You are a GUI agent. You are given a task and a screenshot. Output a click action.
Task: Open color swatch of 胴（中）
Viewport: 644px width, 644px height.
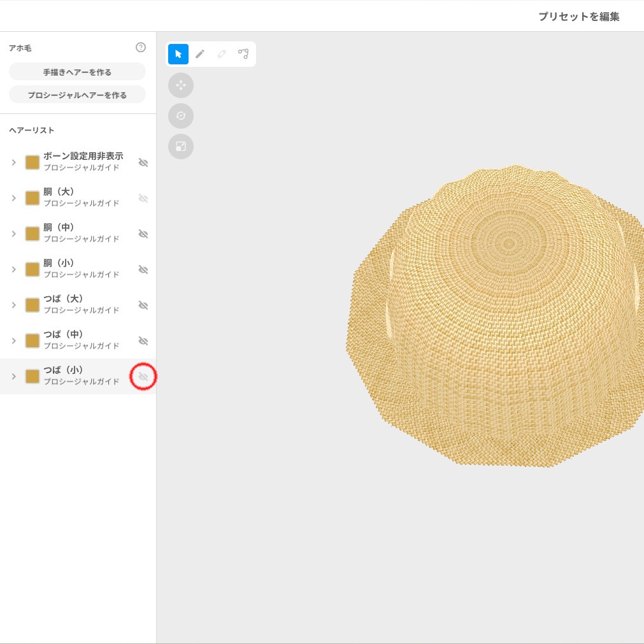(x=32, y=234)
